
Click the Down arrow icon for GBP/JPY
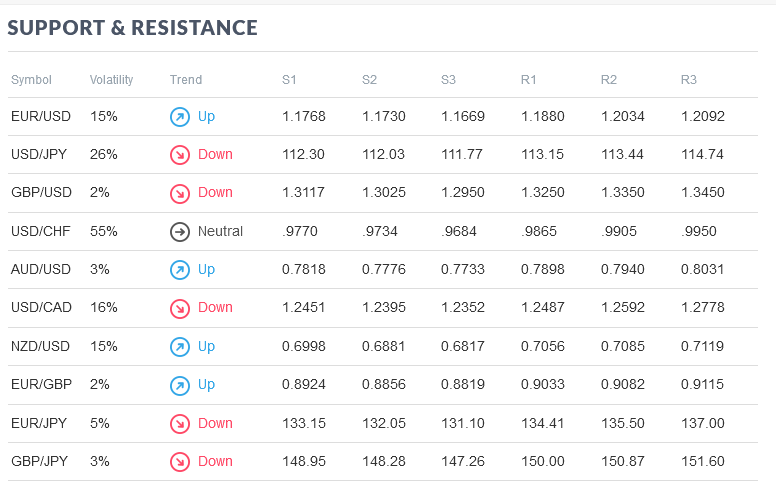180,462
